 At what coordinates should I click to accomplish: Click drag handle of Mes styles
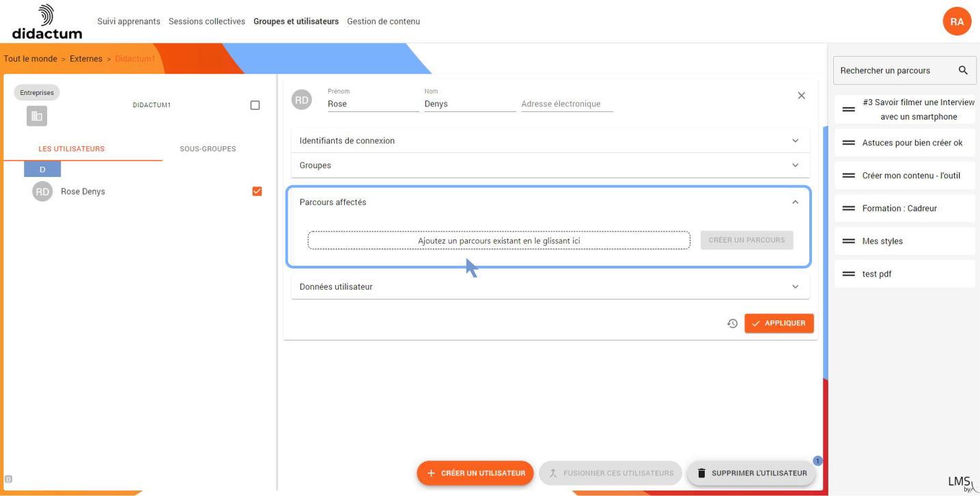click(849, 241)
